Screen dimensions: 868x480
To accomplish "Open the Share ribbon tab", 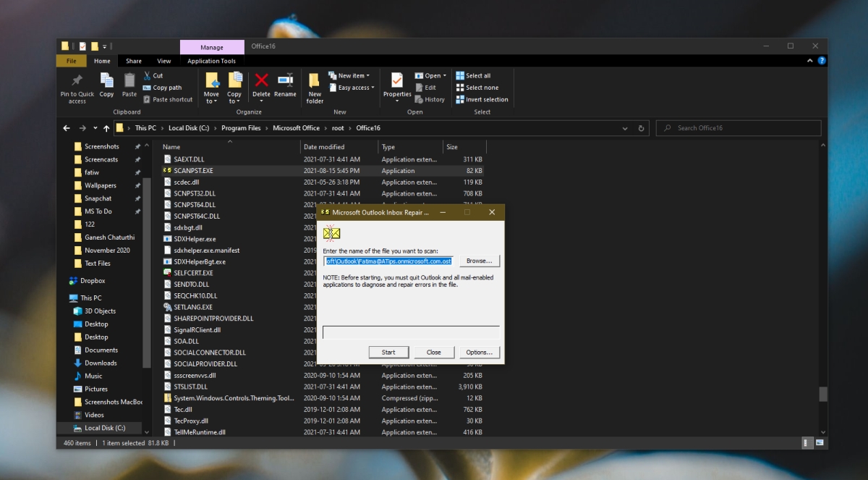I will click(134, 61).
